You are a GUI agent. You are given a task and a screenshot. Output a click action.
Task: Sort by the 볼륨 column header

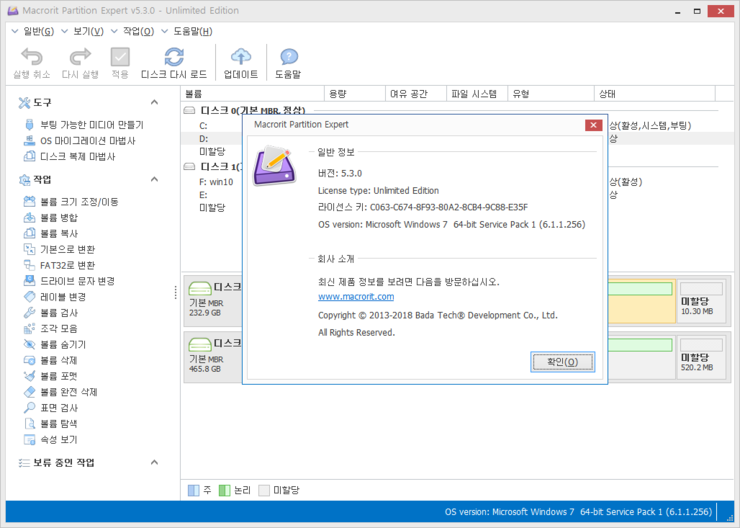pyautogui.click(x=252, y=94)
